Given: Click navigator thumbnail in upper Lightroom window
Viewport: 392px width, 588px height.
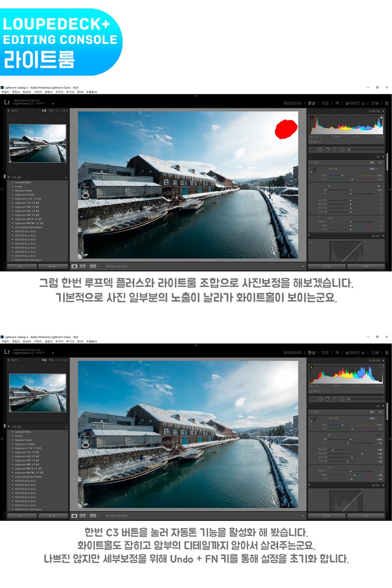Looking at the screenshot, I should click(x=37, y=143).
